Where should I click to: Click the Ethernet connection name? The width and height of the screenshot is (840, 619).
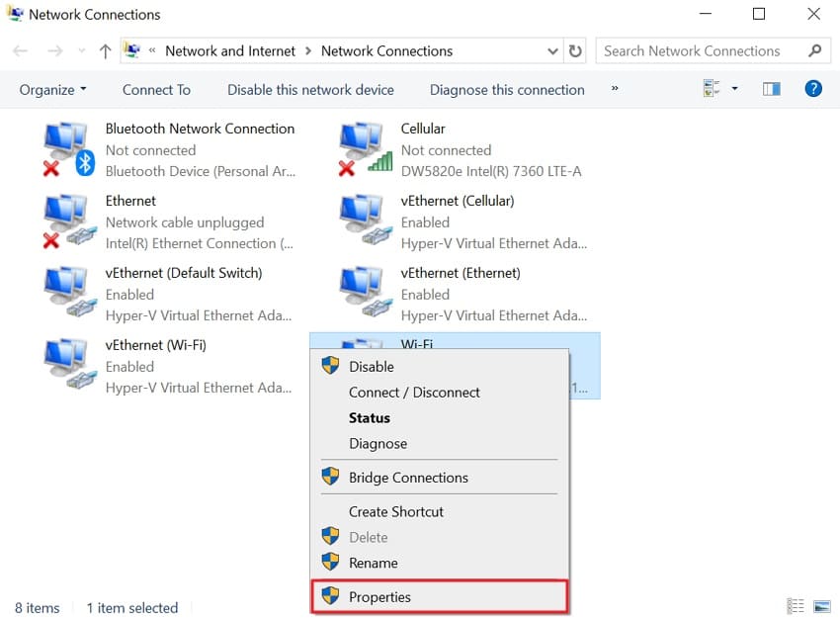coord(130,201)
